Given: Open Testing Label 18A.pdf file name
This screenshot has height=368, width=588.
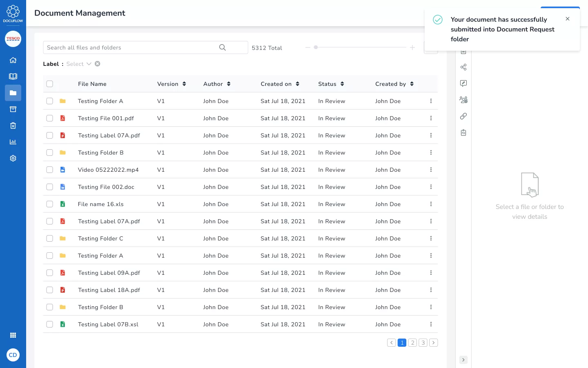Looking at the screenshot, I should (109, 290).
